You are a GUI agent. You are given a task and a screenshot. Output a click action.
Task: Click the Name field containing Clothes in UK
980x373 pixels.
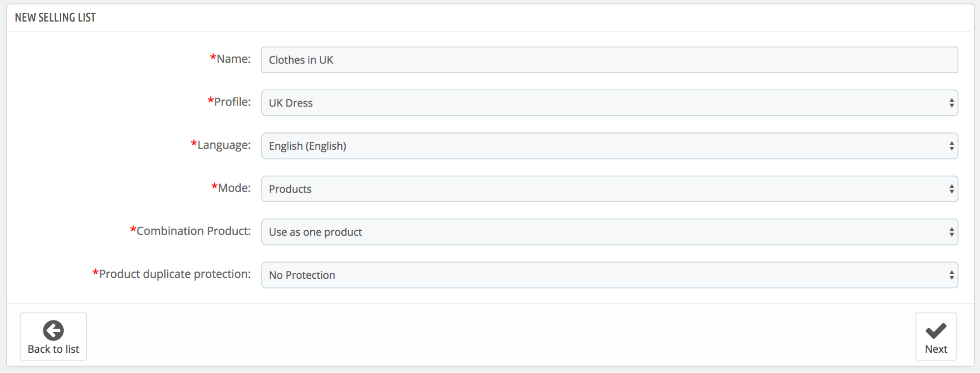[x=609, y=60]
